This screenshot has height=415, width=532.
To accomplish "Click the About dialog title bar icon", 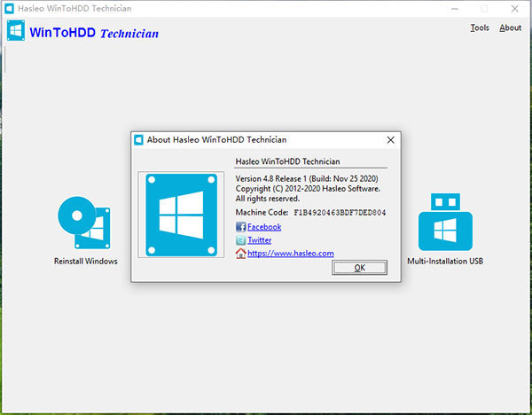I will (x=139, y=140).
